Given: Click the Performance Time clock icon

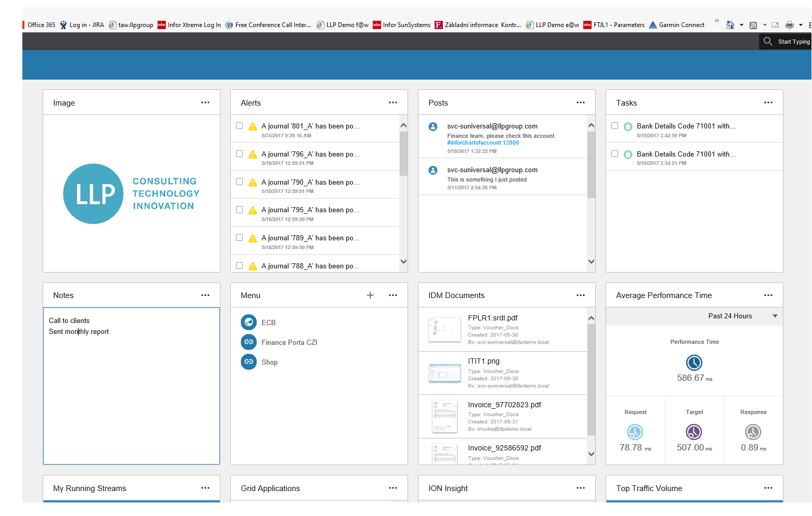Looking at the screenshot, I should point(694,363).
